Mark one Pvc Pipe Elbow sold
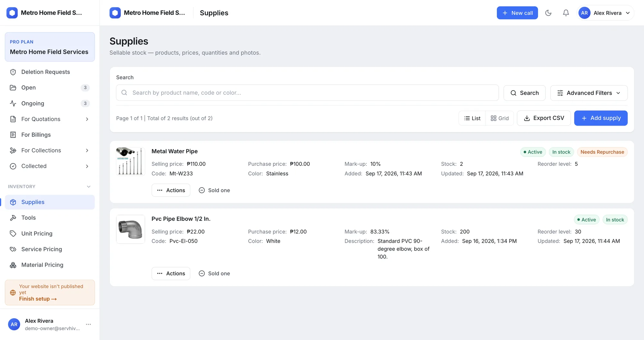 point(214,273)
